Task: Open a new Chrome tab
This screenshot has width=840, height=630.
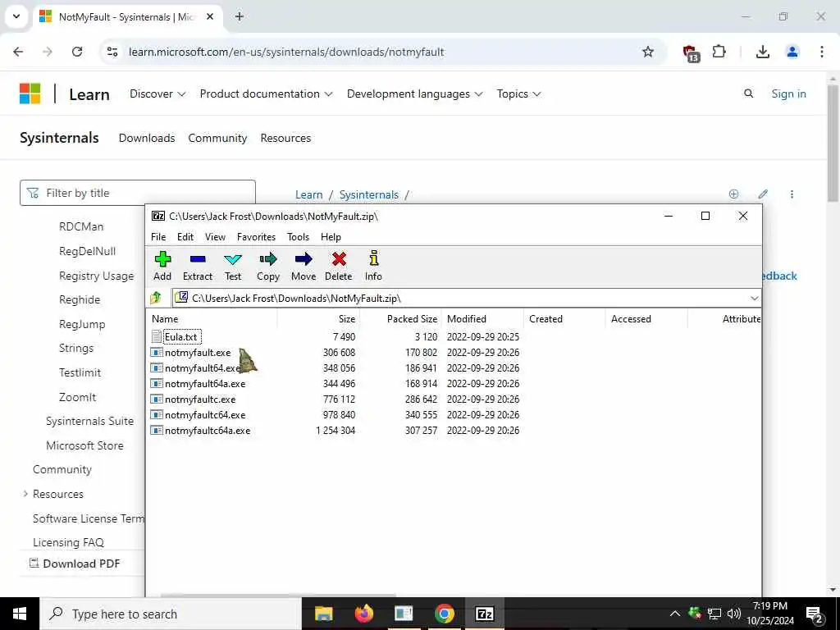Action: point(240,16)
